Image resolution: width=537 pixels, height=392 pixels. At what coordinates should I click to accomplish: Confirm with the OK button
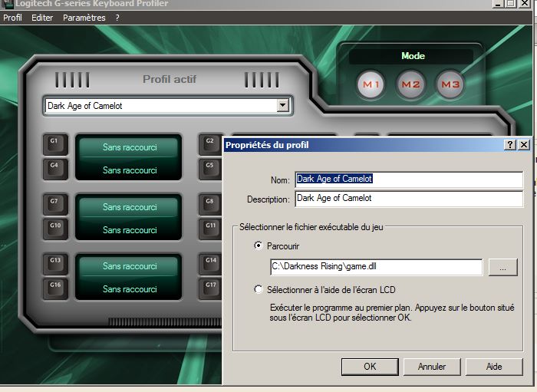(x=370, y=367)
